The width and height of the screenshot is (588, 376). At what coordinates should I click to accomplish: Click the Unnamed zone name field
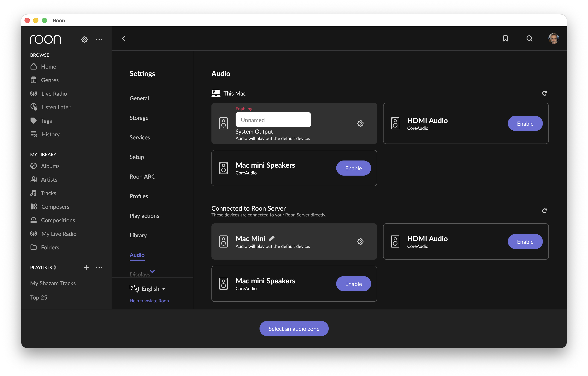coord(273,120)
